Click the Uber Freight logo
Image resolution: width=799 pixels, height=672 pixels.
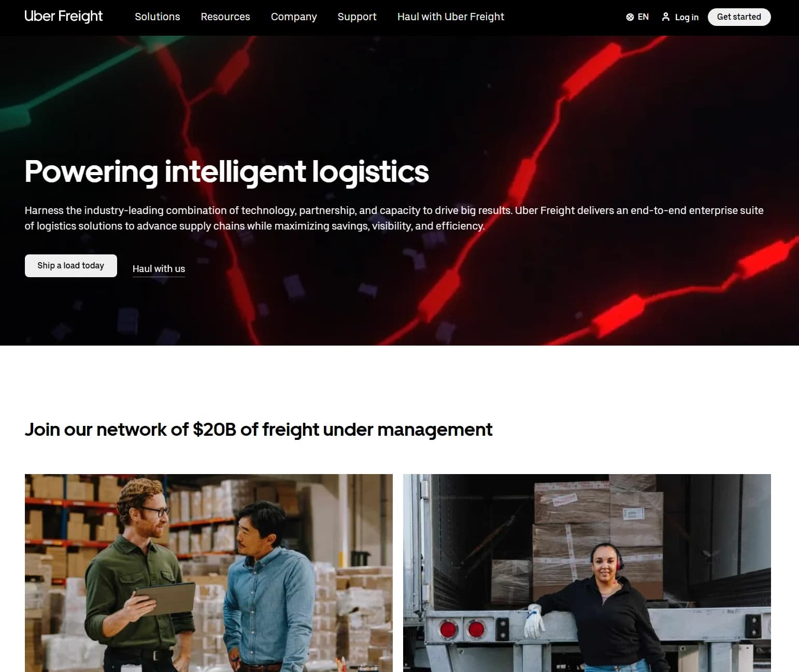pos(63,16)
